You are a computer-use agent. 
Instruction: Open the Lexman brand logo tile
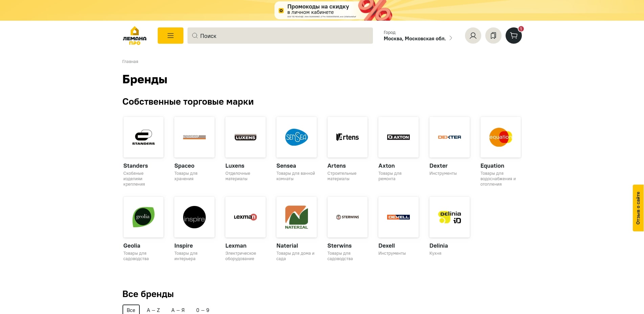(246, 217)
